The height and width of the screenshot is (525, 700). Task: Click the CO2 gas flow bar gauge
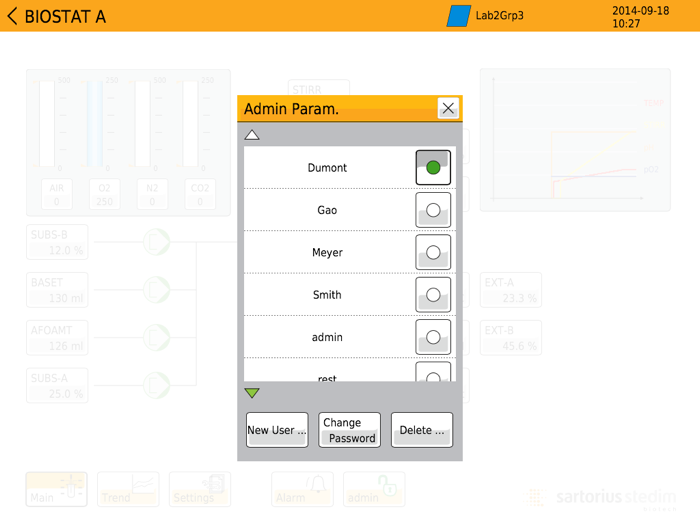click(190, 124)
